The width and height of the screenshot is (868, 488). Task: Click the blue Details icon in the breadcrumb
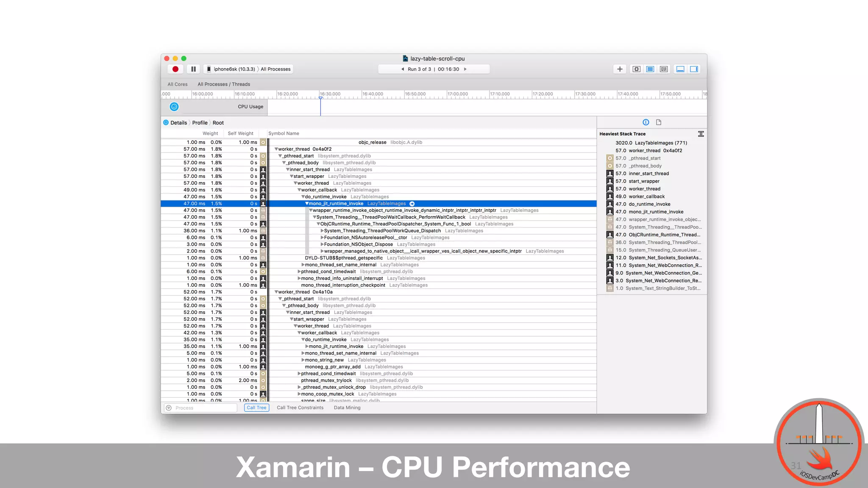click(166, 122)
